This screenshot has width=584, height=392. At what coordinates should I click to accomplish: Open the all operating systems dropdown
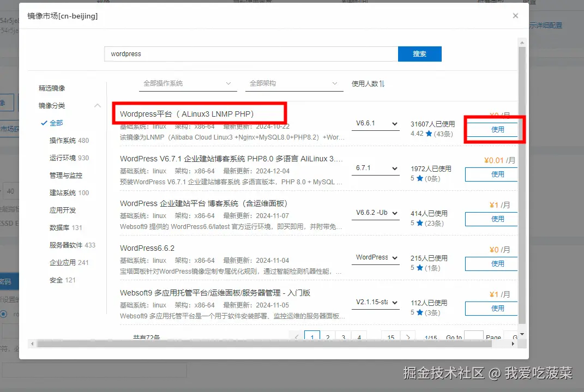point(188,84)
